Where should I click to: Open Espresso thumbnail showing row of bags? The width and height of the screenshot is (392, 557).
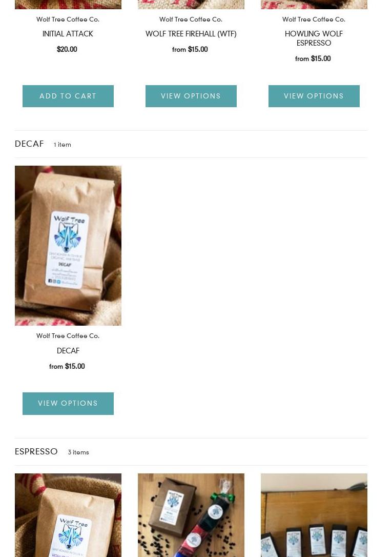click(314, 515)
